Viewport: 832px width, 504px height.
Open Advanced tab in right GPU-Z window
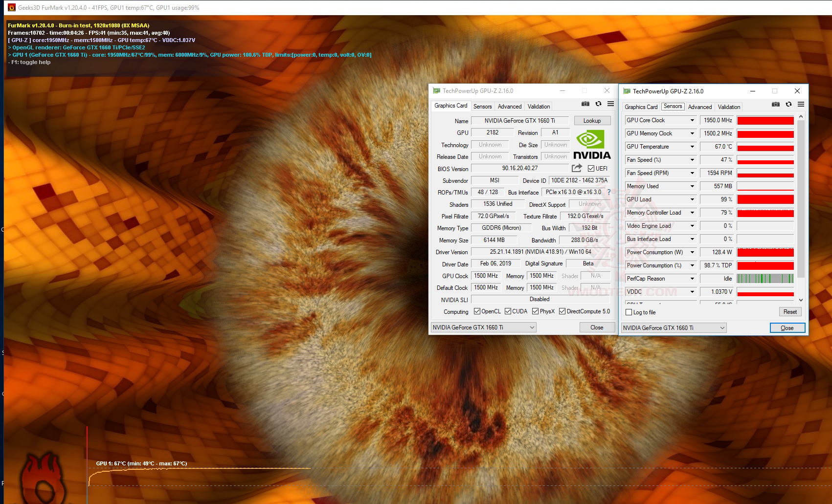tap(700, 107)
